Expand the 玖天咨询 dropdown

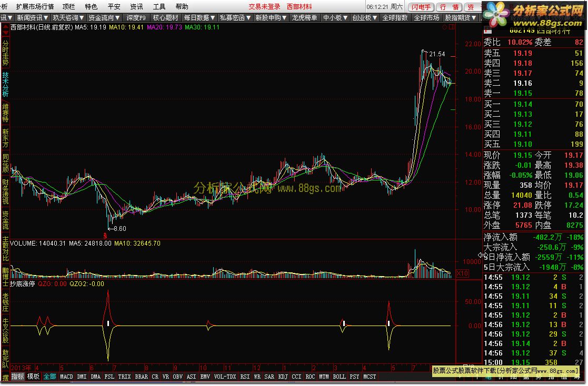click(68, 17)
